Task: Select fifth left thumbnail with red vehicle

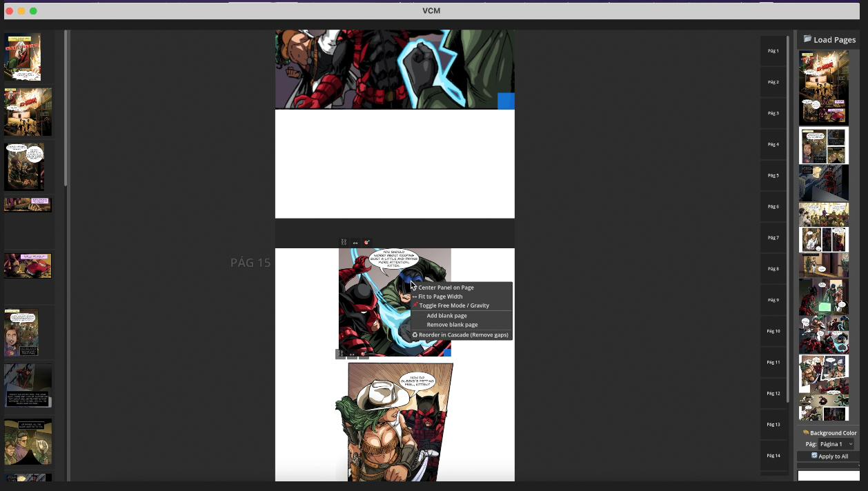Action: (28, 265)
